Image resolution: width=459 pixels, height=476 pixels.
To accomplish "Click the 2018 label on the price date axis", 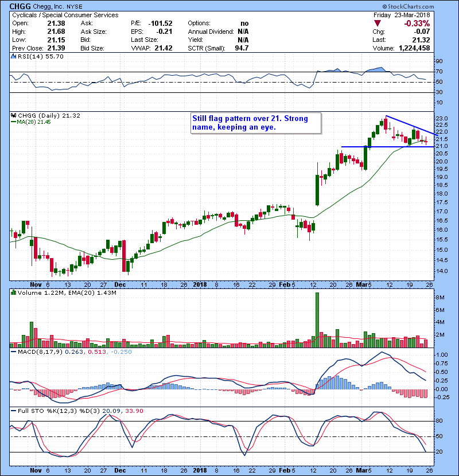I will coord(200,283).
